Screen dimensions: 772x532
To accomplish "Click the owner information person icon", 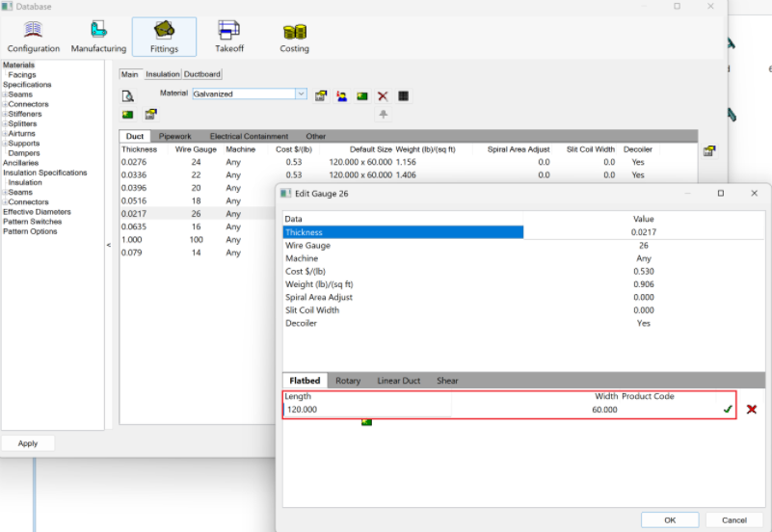I will click(342, 96).
